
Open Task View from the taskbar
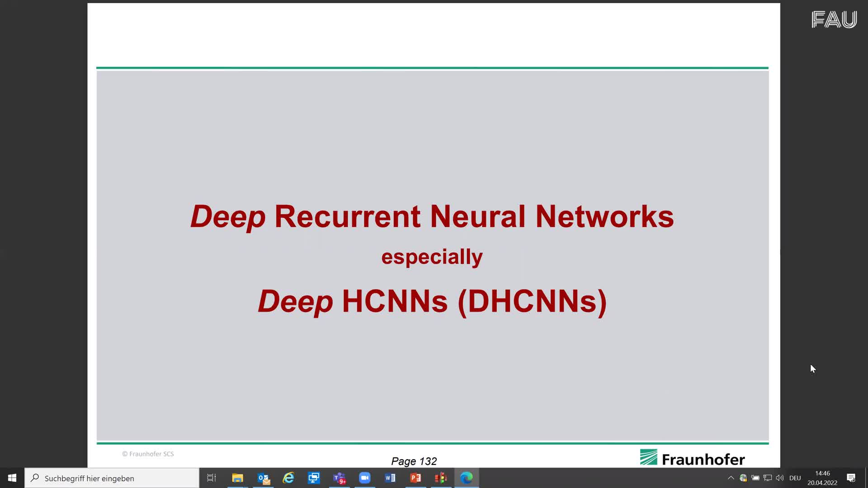[212, 478]
